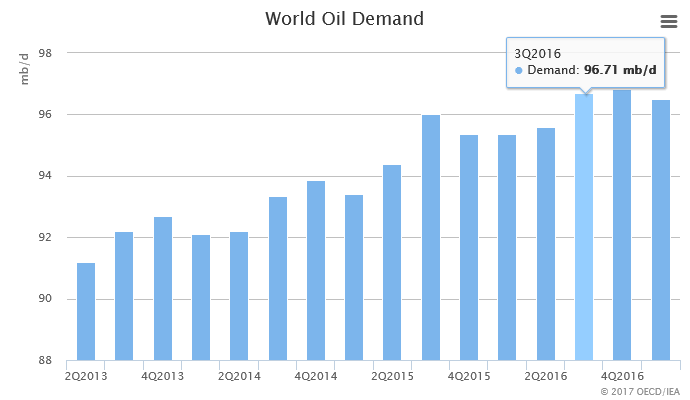Click the highlighted 3Q2016 bar
690x400 pixels.
pos(584,227)
